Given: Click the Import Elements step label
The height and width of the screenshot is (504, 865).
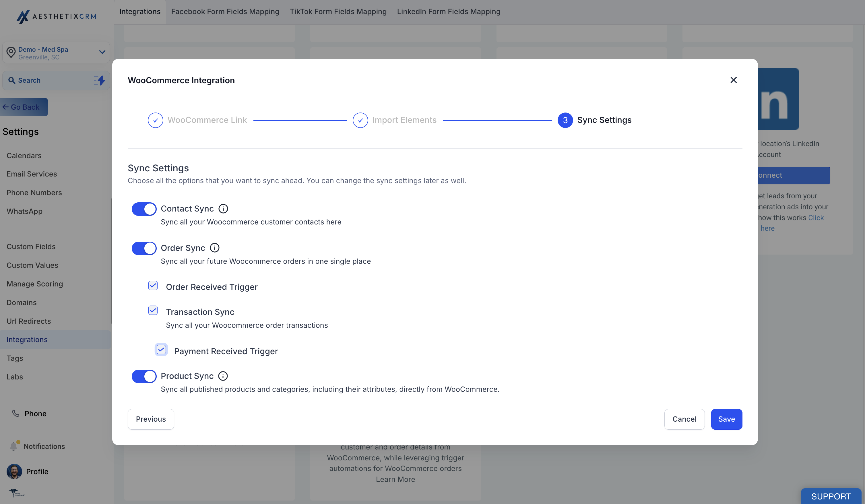Looking at the screenshot, I should [x=404, y=120].
